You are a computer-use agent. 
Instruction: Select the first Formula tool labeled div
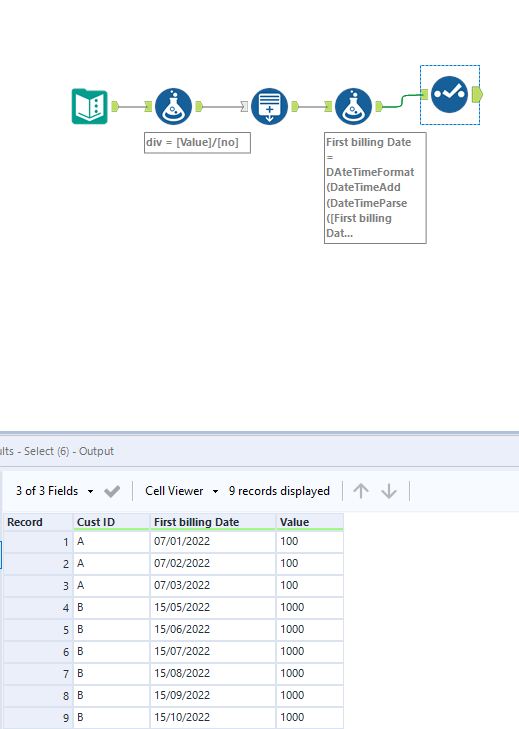(173, 106)
